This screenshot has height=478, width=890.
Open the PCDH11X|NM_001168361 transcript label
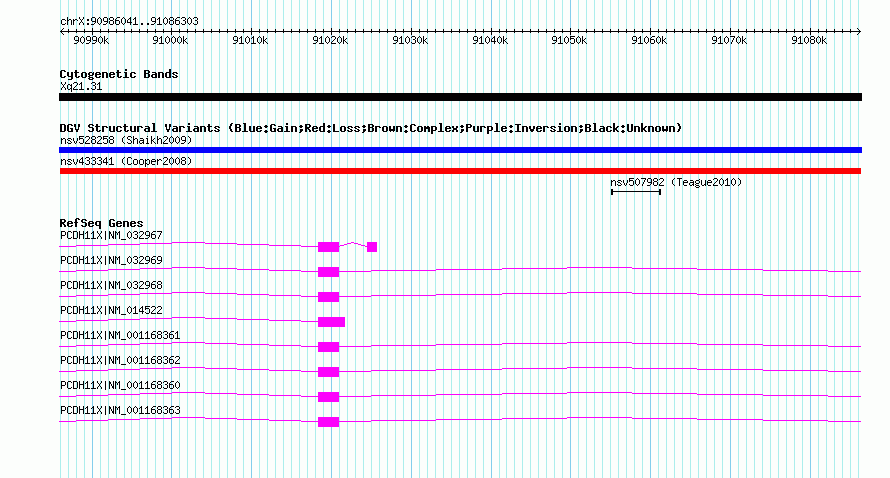[x=120, y=336]
